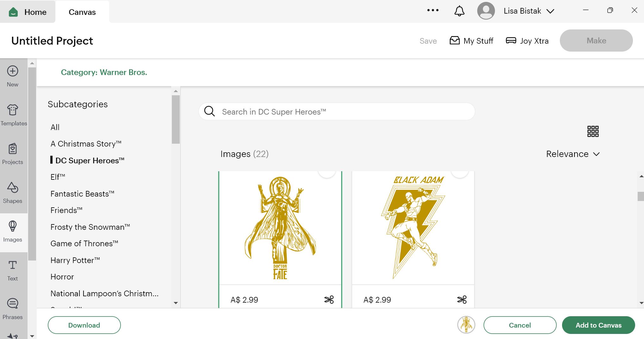Select the Elf subcategory
Image resolution: width=644 pixels, height=339 pixels.
(58, 177)
